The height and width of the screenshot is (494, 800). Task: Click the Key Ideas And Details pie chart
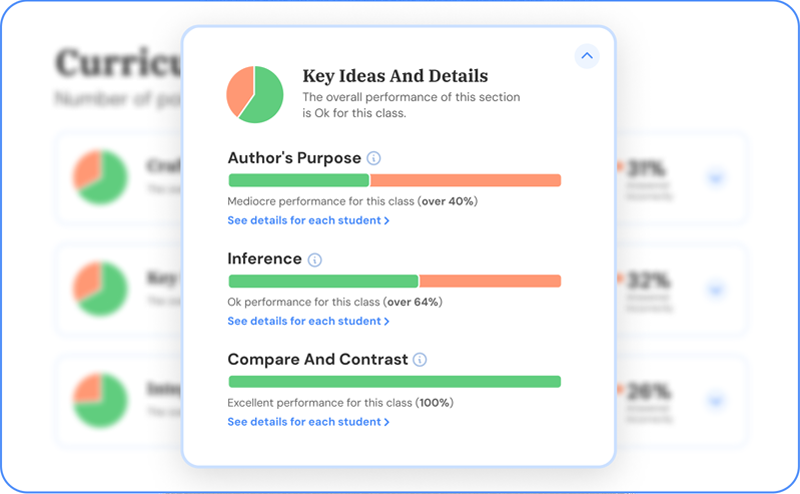click(x=255, y=94)
